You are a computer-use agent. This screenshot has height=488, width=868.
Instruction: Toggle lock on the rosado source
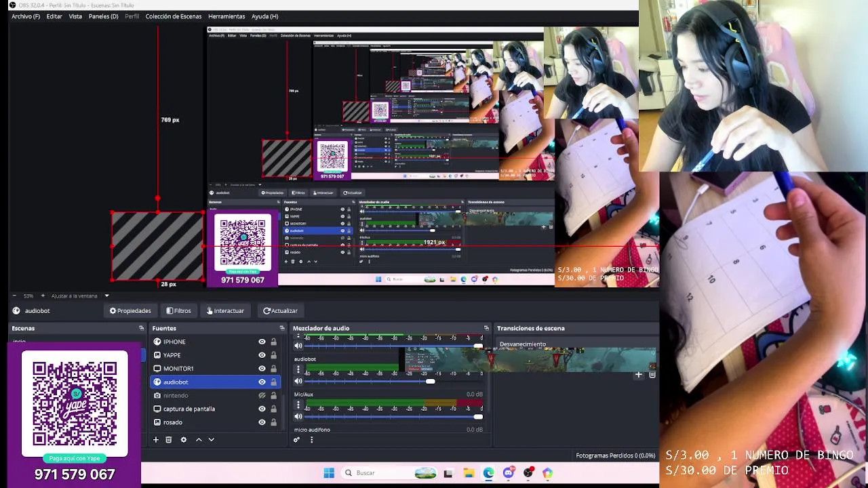pyautogui.click(x=273, y=422)
